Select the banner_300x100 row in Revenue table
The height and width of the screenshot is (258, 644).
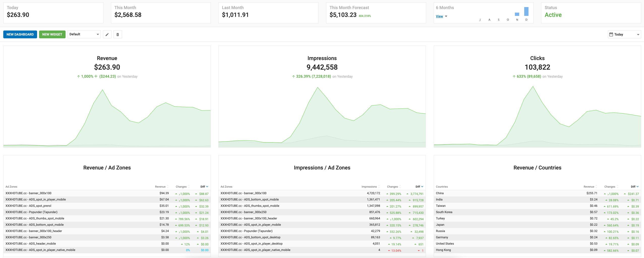click(x=107, y=193)
